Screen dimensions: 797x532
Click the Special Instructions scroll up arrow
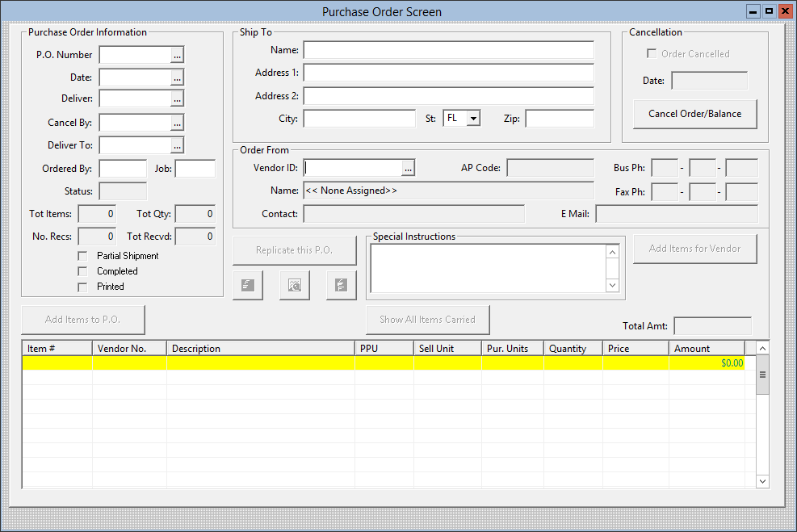click(613, 252)
